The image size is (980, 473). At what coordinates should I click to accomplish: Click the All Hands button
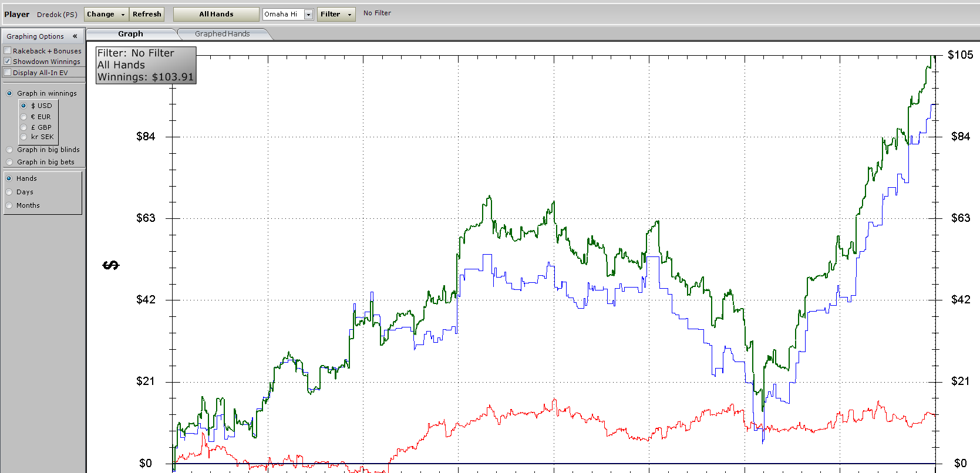click(216, 14)
